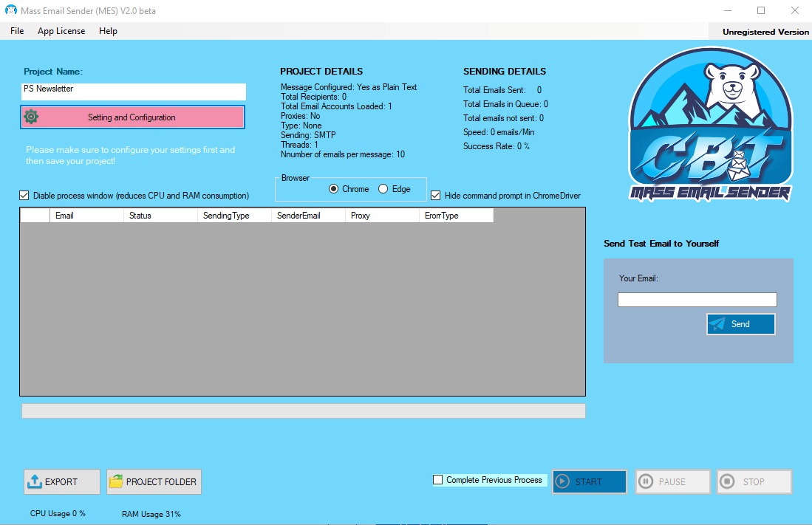Click the Send button for the test email

[740, 323]
